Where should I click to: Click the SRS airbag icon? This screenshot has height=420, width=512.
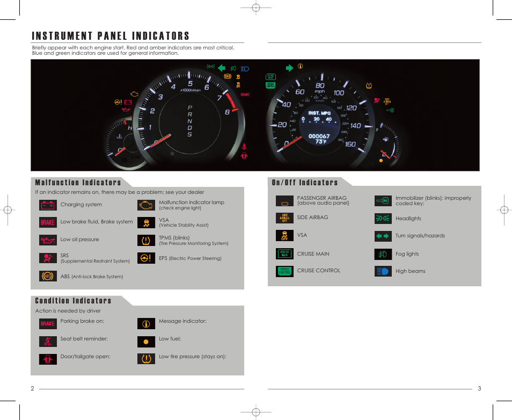(x=48, y=258)
